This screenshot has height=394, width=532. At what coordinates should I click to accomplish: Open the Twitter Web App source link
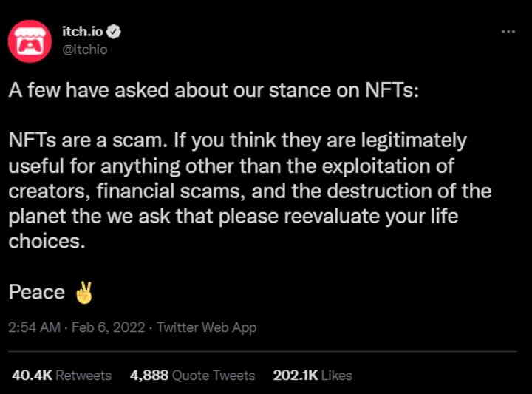[x=207, y=327]
